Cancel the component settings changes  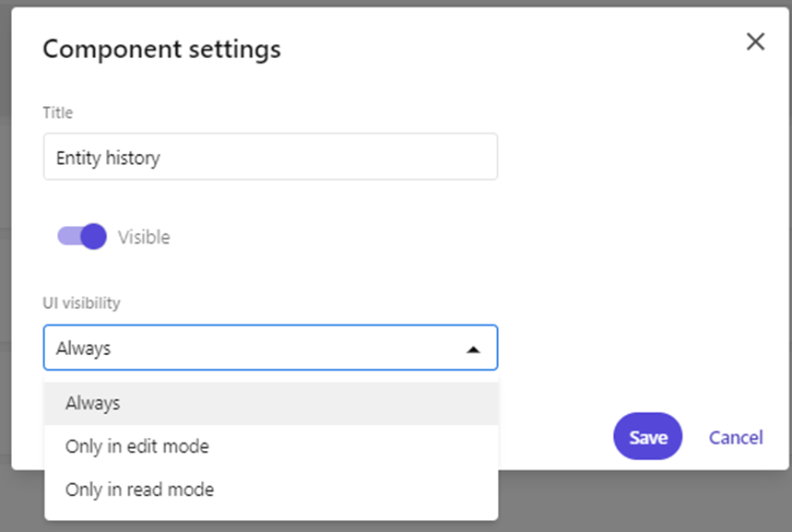click(735, 437)
